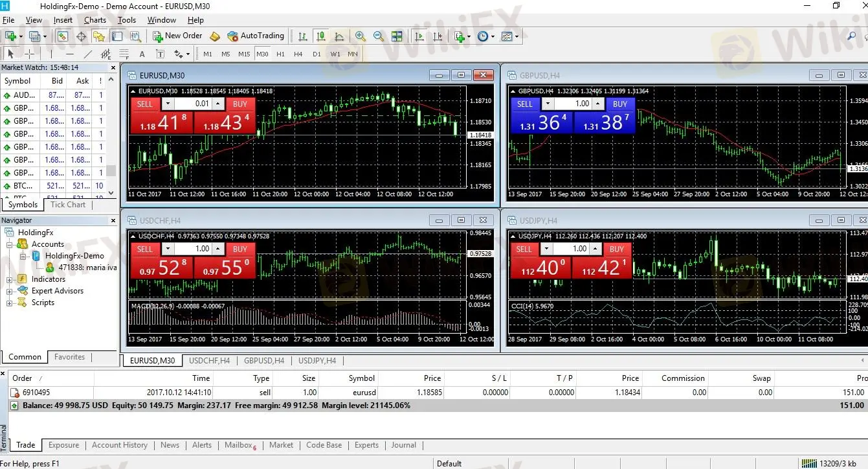
Task: Switch chart to line chart style
Action: pos(339,36)
